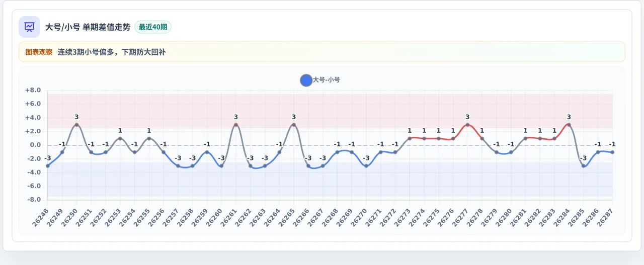Click the 0.0 y-axis label

point(35,145)
